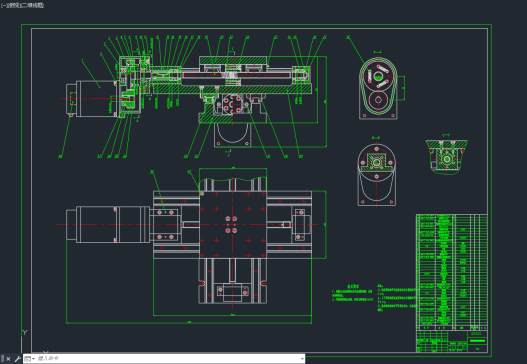
Task: Open the viewport [-] control menu
Action: [x=2, y=5]
